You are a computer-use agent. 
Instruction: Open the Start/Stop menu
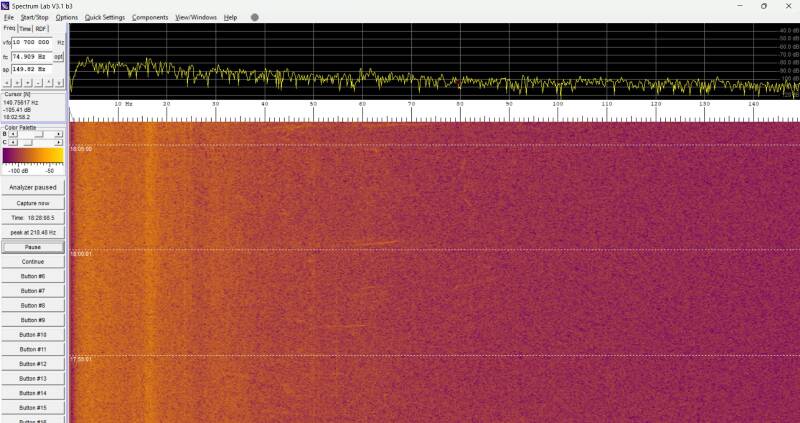click(x=35, y=17)
